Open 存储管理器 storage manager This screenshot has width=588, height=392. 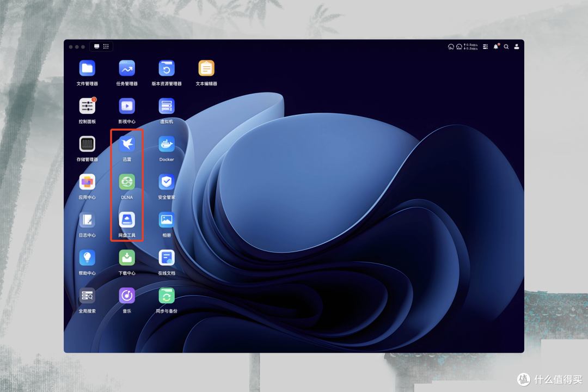coord(87,144)
